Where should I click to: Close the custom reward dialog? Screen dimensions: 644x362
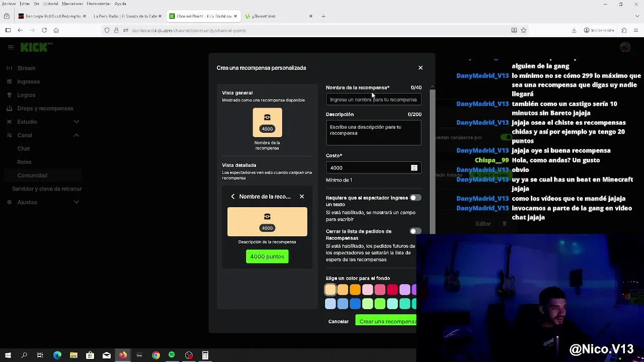point(421,68)
